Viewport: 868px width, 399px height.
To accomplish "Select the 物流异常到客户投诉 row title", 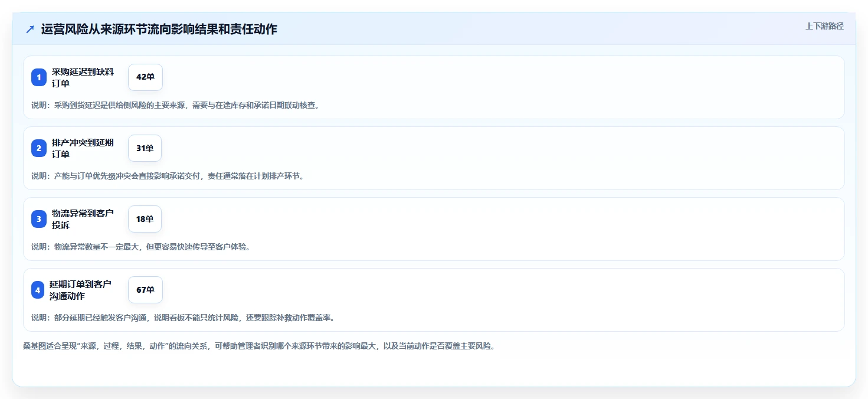I will coord(83,219).
